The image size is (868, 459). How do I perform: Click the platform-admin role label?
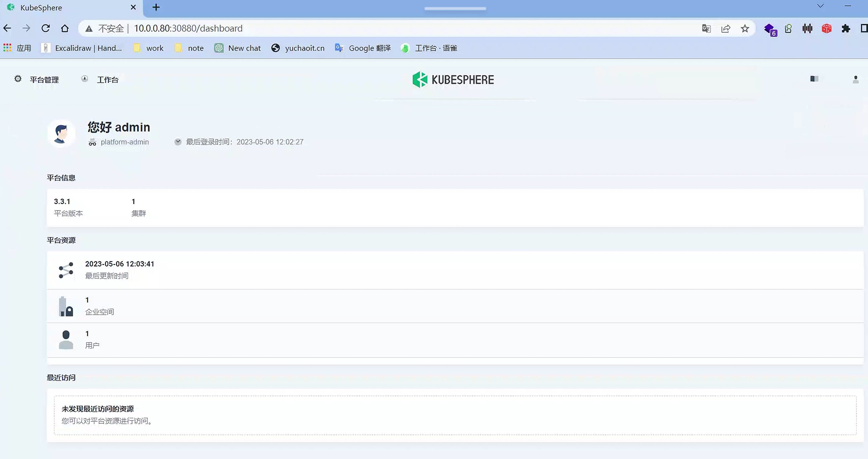click(x=124, y=142)
